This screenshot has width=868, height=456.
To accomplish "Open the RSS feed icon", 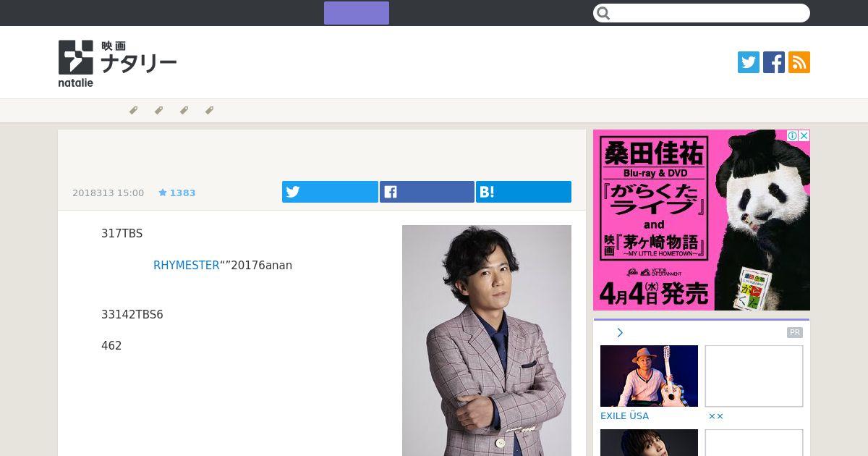I will pos(799,62).
